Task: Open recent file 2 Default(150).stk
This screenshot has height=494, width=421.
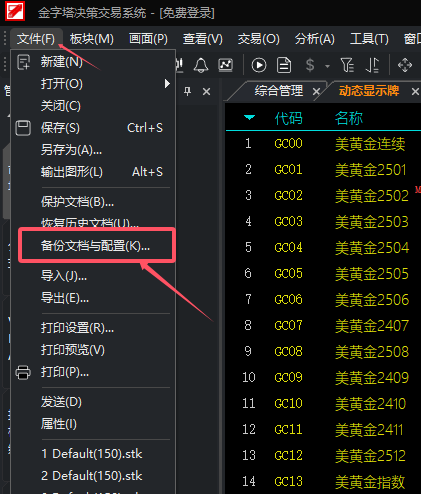Action: point(93,476)
